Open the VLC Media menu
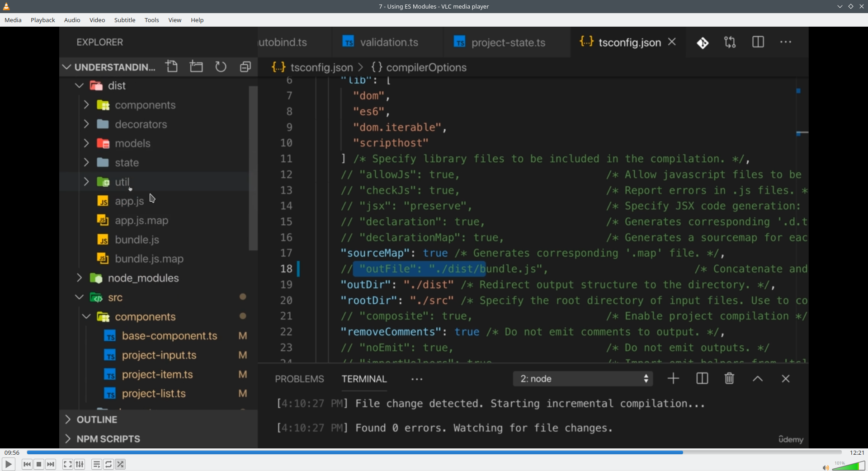 (x=13, y=20)
